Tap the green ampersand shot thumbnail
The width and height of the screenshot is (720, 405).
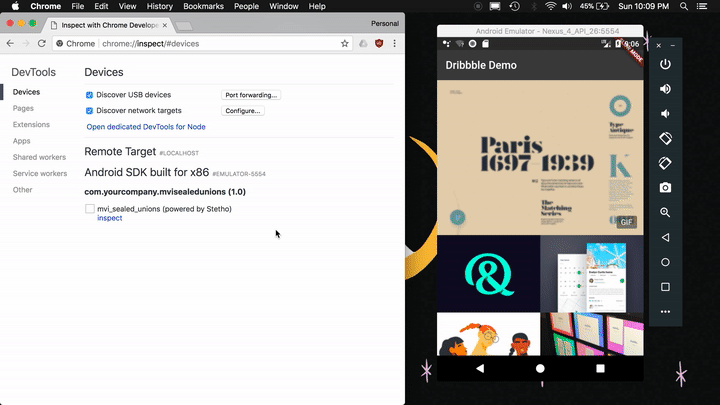489,274
